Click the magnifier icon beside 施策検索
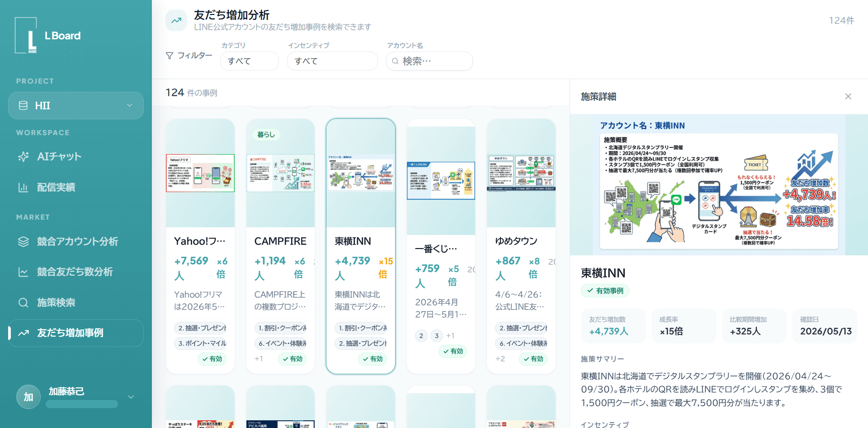The height and width of the screenshot is (428, 868). (23, 303)
